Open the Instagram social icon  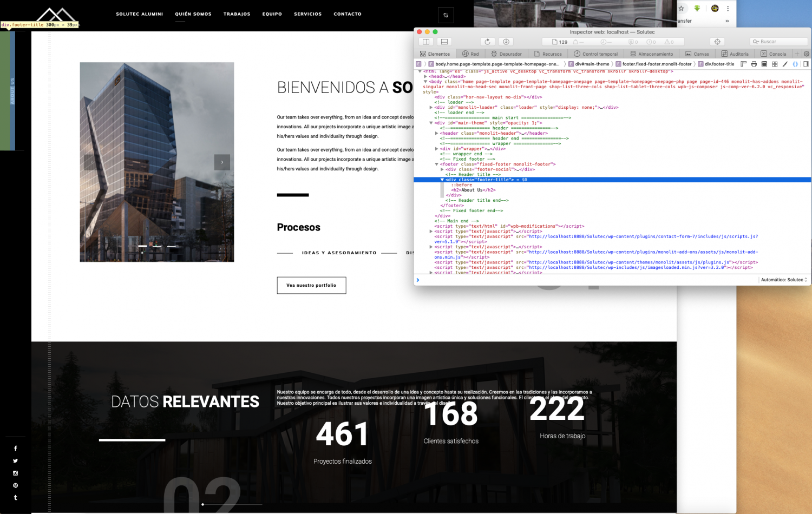15,473
